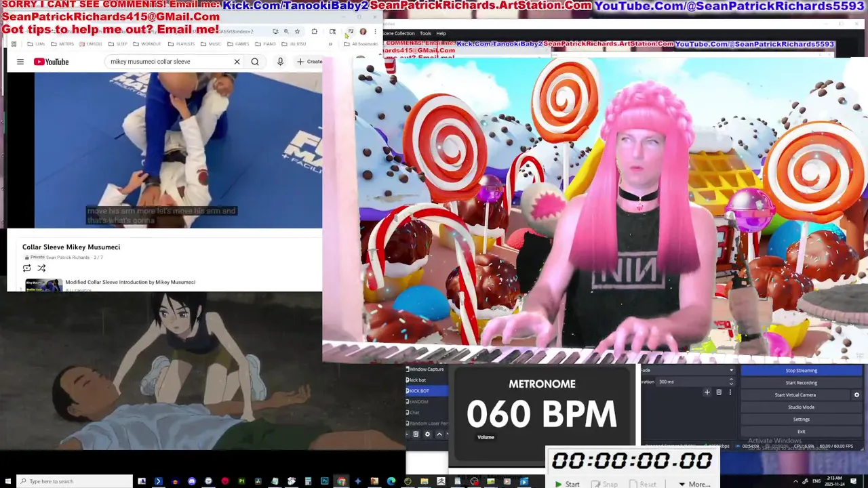
Task: Open the Microsoft Edge taskbar icon
Action: 391,481
